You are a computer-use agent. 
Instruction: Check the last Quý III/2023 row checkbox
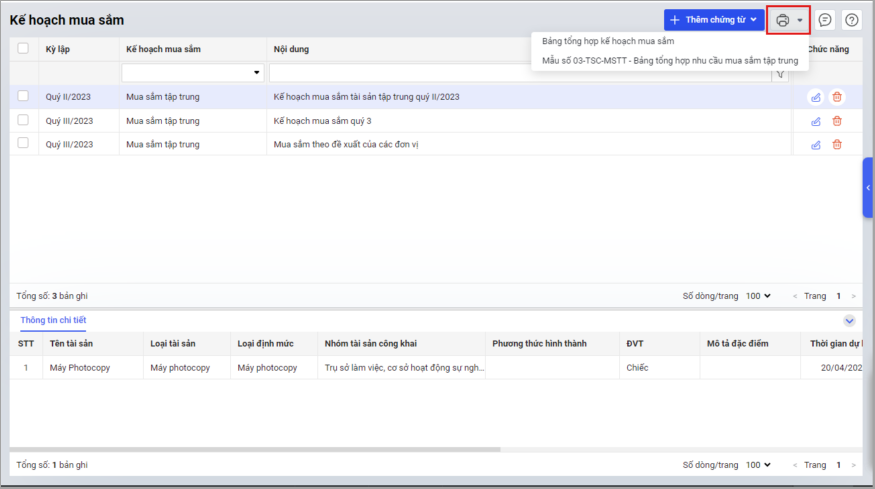pyautogui.click(x=23, y=145)
